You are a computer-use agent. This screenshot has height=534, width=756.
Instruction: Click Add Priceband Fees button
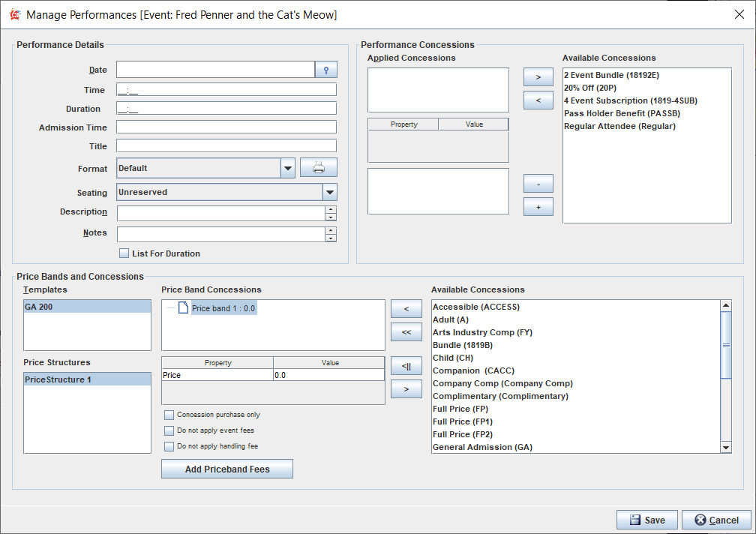[x=227, y=469]
